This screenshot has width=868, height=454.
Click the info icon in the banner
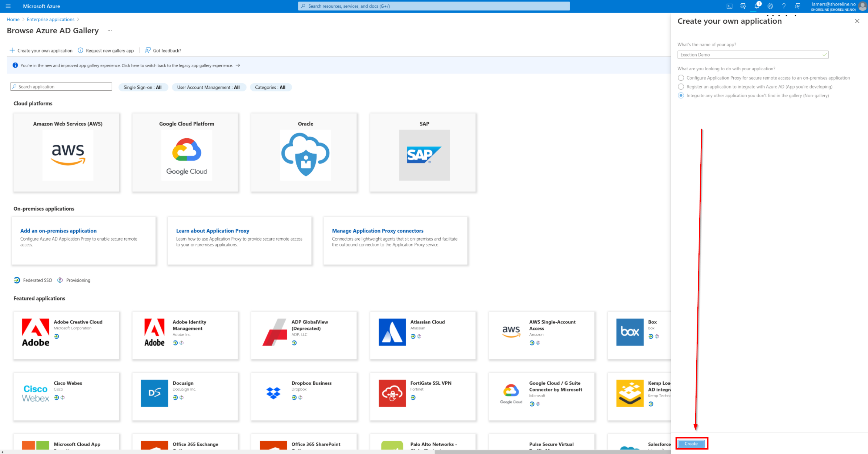click(15, 65)
